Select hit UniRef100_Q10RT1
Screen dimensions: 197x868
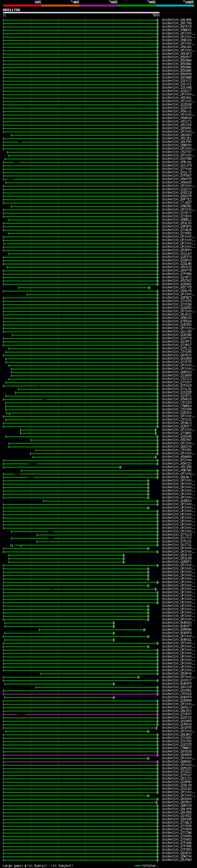point(177,396)
